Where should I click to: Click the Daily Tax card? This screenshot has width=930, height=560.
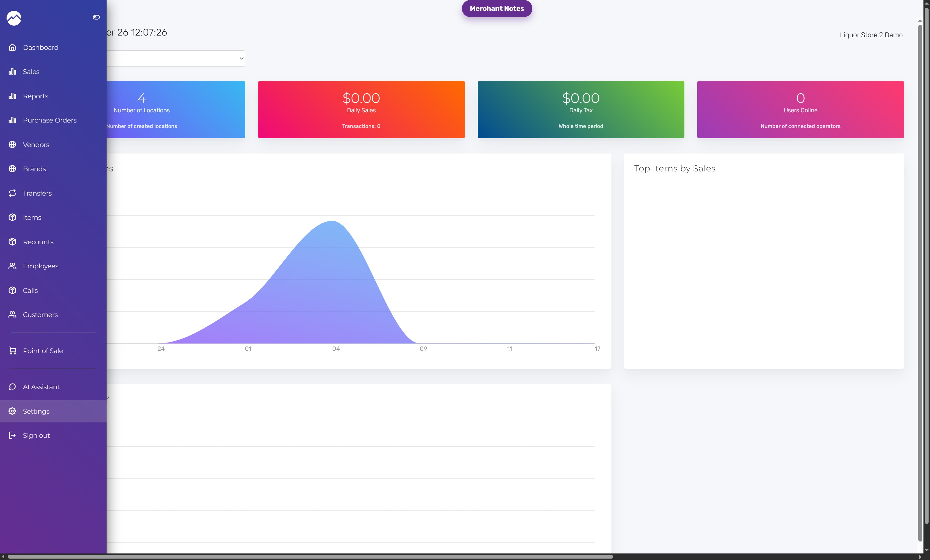(581, 109)
